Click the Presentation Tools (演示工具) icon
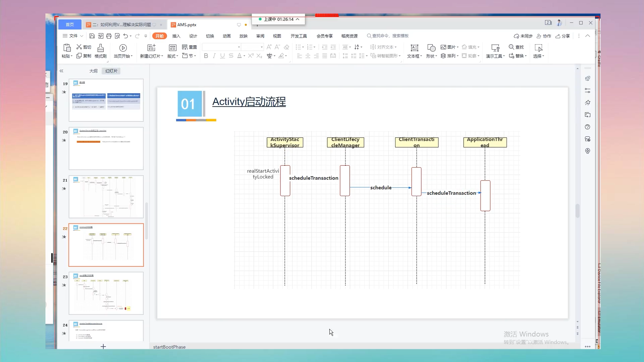Image resolution: width=644 pixels, height=362 pixels. click(495, 48)
